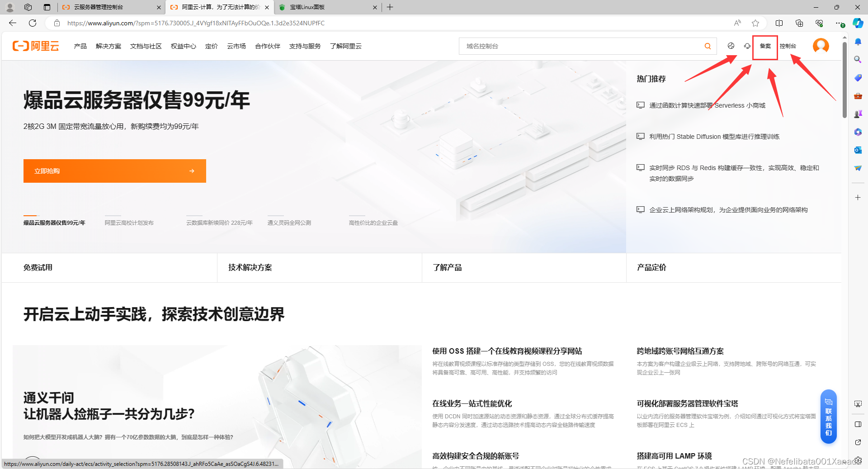The image size is (868, 469).
Task: Open the sidebar tools briefcase icon
Action: (858, 96)
